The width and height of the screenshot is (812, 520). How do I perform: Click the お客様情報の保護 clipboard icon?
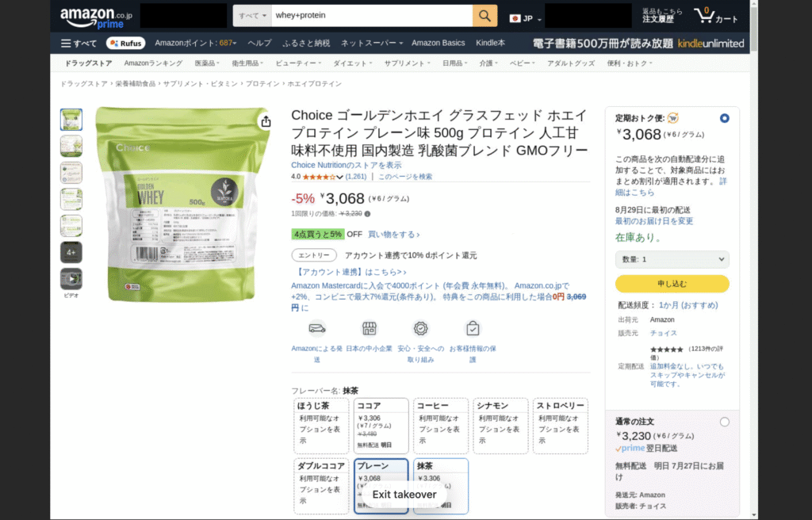pyautogui.click(x=473, y=328)
